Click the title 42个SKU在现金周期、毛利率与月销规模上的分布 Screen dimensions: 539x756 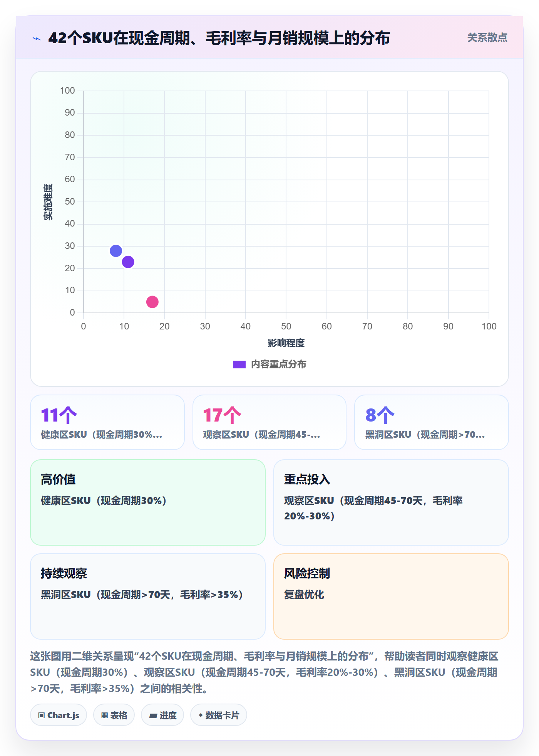pos(219,38)
